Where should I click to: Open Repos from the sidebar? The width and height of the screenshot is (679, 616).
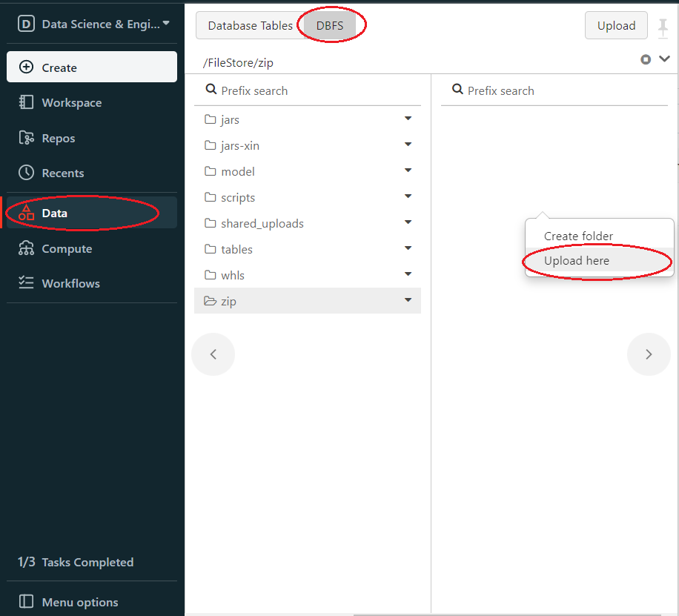59,138
